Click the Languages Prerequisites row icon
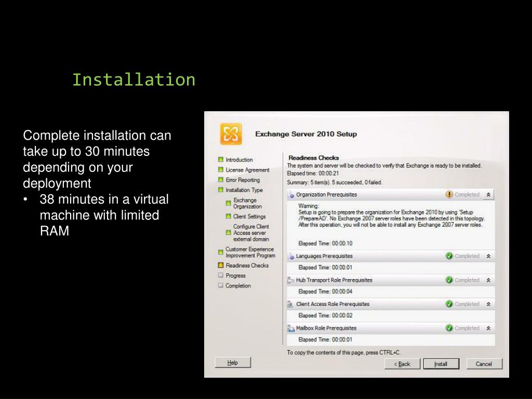 pos(291,257)
